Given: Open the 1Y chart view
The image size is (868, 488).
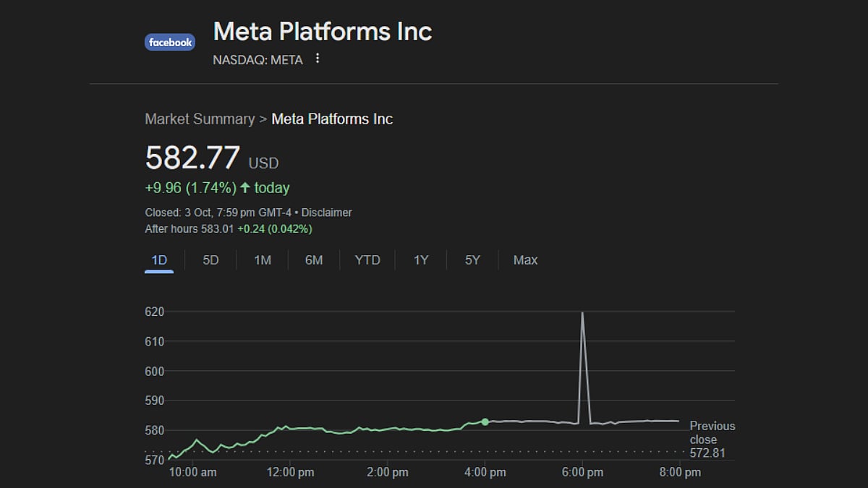Looking at the screenshot, I should (421, 260).
